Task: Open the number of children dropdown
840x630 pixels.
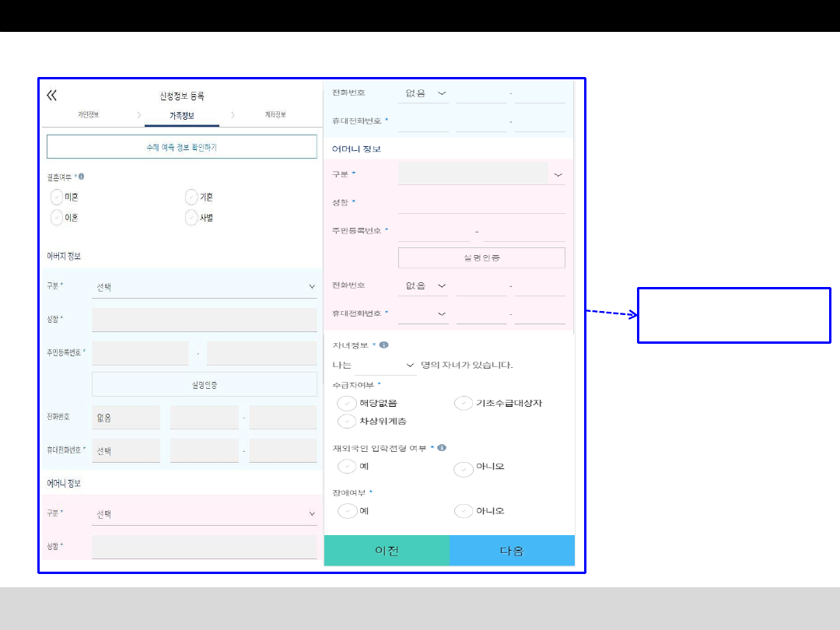Action: coord(386,365)
